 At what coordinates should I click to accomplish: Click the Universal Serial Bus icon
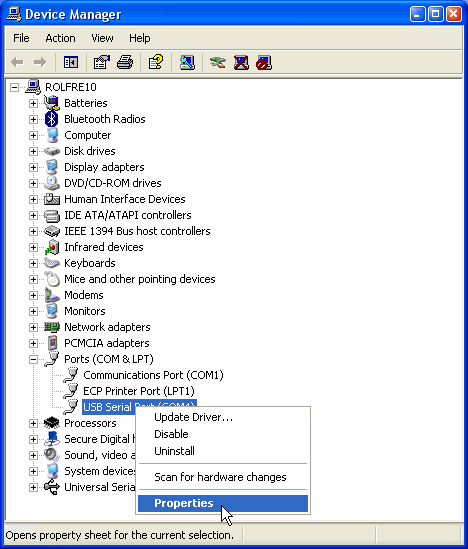click(x=52, y=487)
